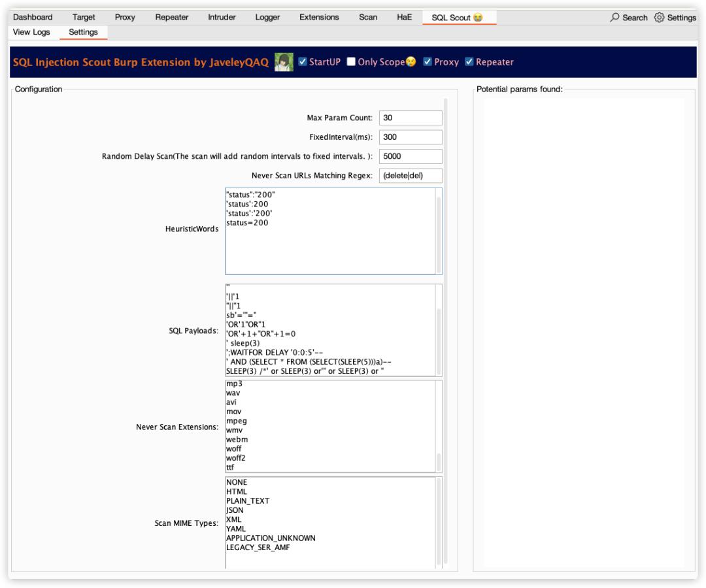706x588 pixels.
Task: Click the Search magnifier icon
Action: point(614,18)
